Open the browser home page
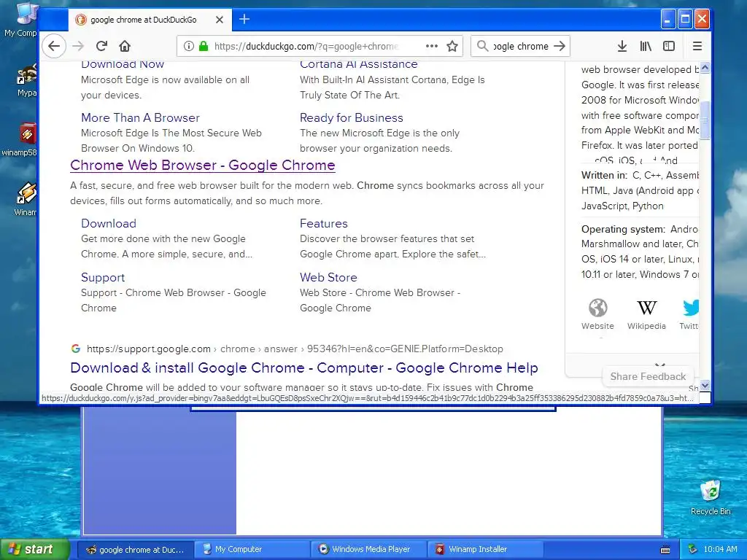The image size is (747, 560). click(125, 46)
